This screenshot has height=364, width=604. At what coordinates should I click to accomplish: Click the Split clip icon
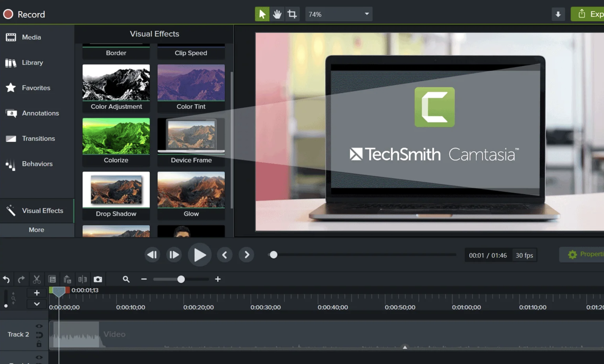pos(82,279)
